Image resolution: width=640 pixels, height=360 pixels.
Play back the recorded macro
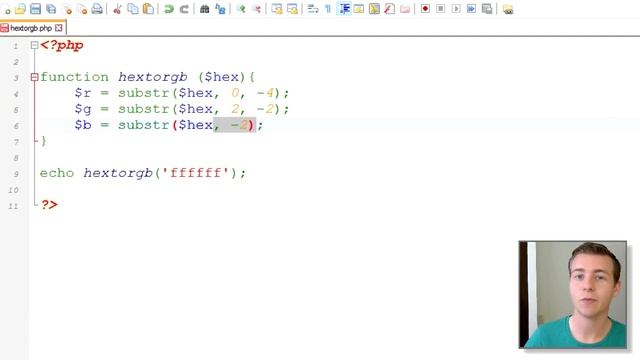pyautogui.click(x=456, y=9)
